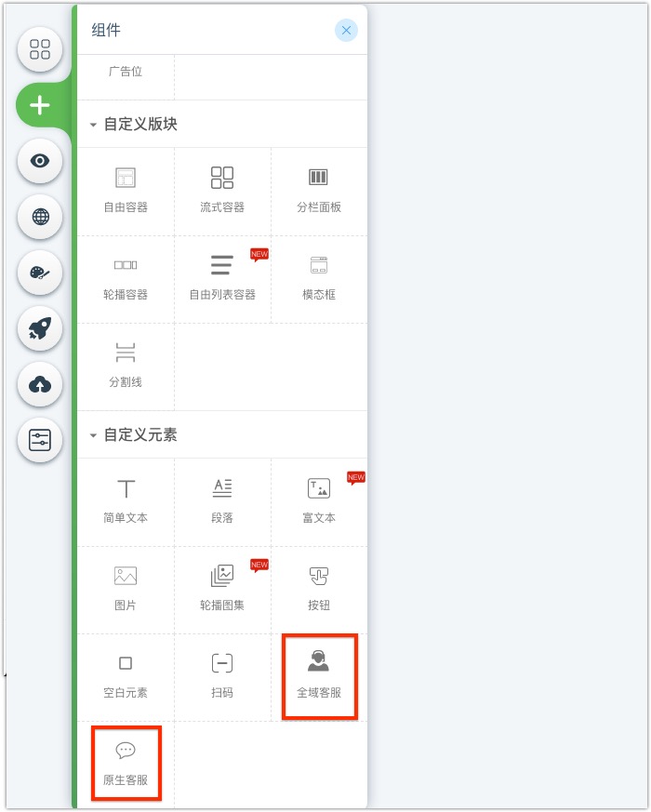Collapse the 自定义元素 section
651x812 pixels.
[93, 435]
